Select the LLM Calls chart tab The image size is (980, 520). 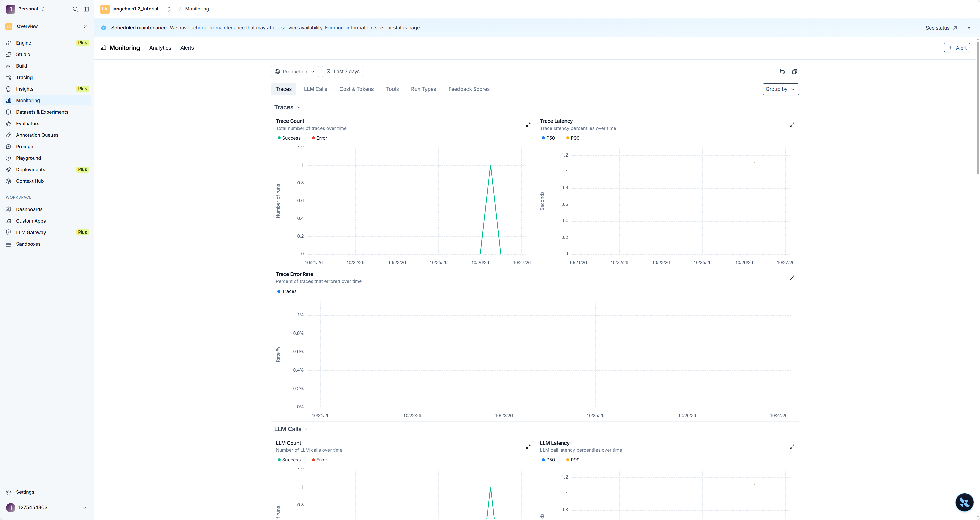point(315,89)
